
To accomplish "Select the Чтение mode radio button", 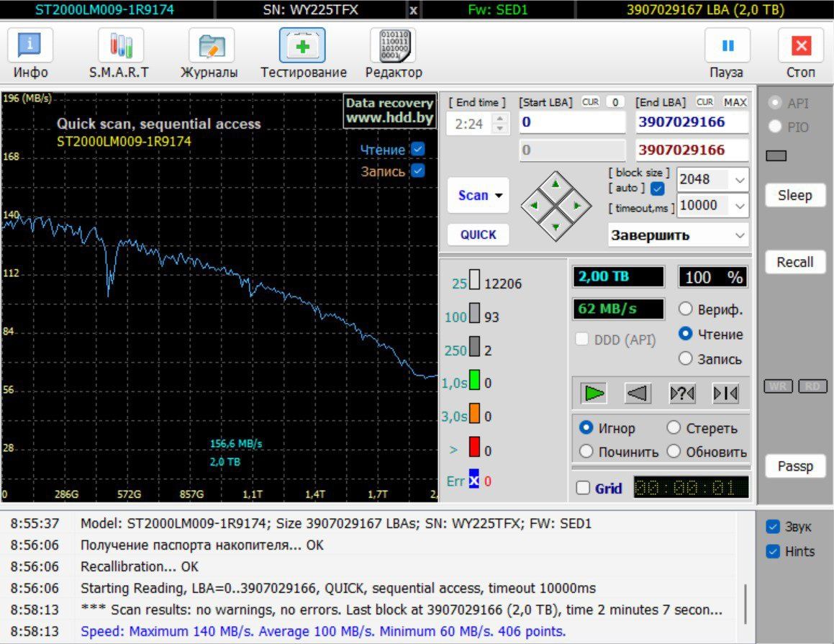I will coord(686,334).
